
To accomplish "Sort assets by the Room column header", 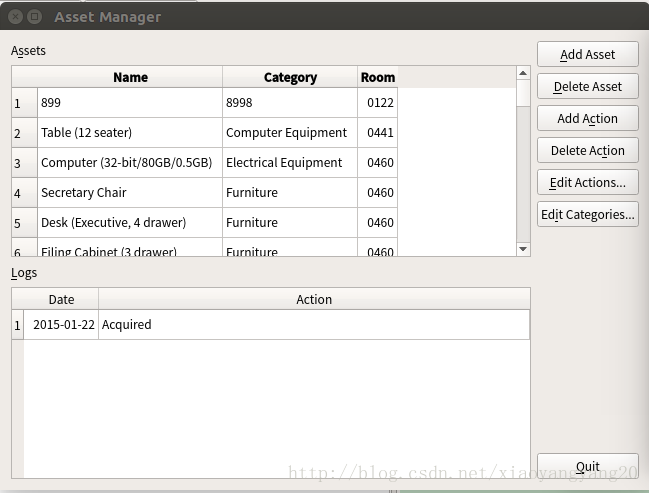I will [377, 77].
